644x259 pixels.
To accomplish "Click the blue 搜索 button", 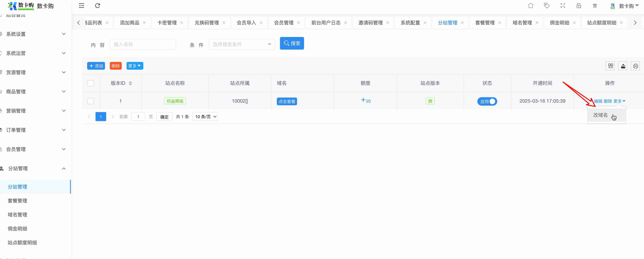I will [x=292, y=43].
